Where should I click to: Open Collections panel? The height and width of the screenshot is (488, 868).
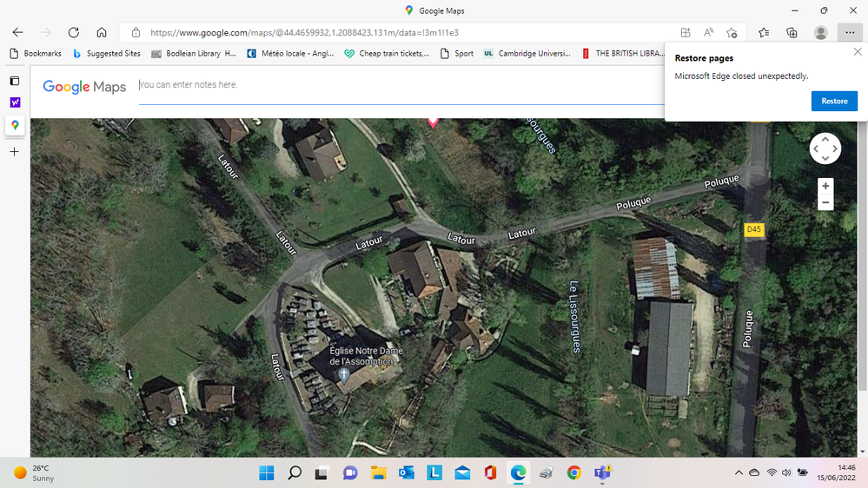tap(792, 33)
